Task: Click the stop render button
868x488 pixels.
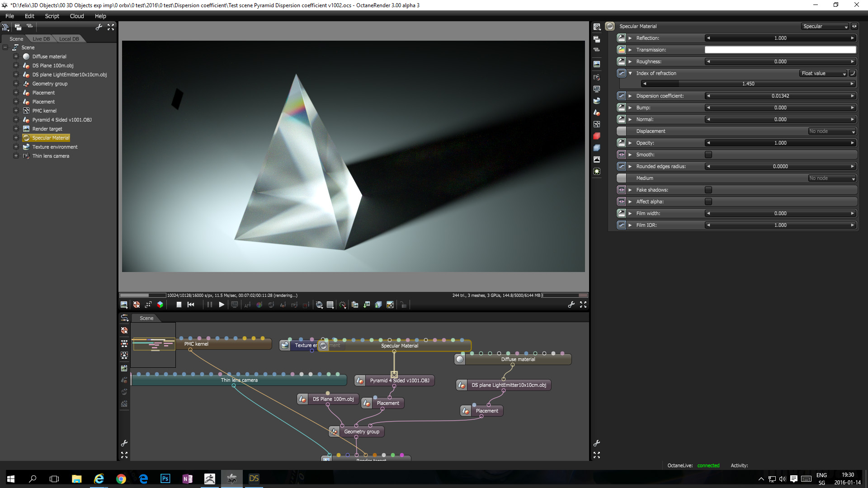Action: tap(179, 305)
